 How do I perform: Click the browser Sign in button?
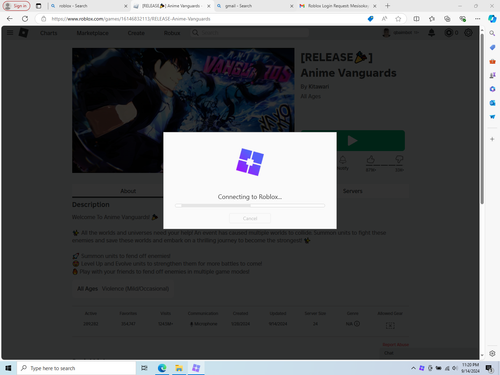pyautogui.click(x=17, y=6)
